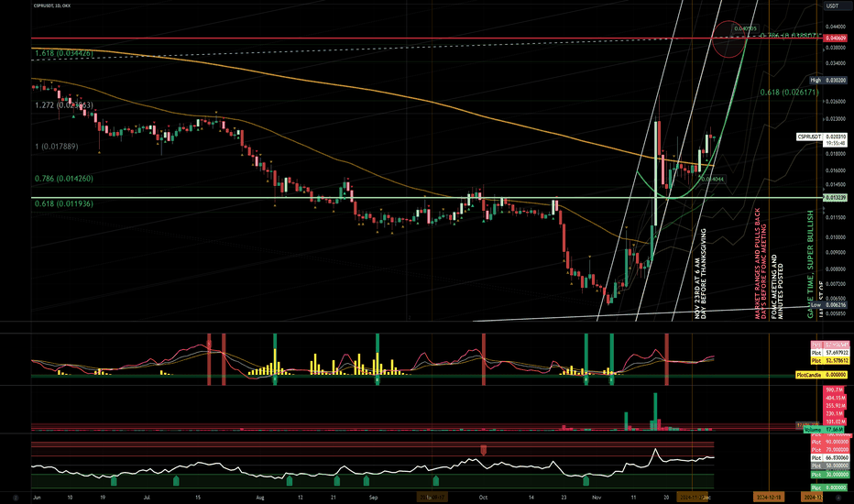This screenshot has height=504, width=854.
Task: Click the 590.7M volume scale label
Action: point(835,390)
